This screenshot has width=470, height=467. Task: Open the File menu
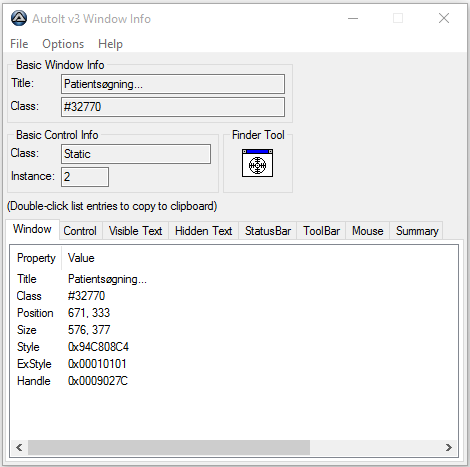[x=19, y=44]
